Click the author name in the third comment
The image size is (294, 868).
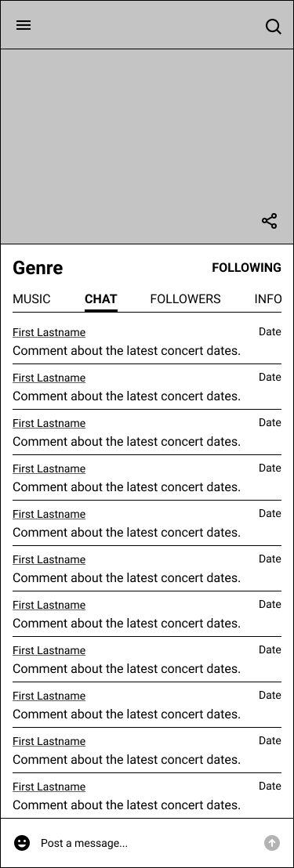click(x=49, y=423)
